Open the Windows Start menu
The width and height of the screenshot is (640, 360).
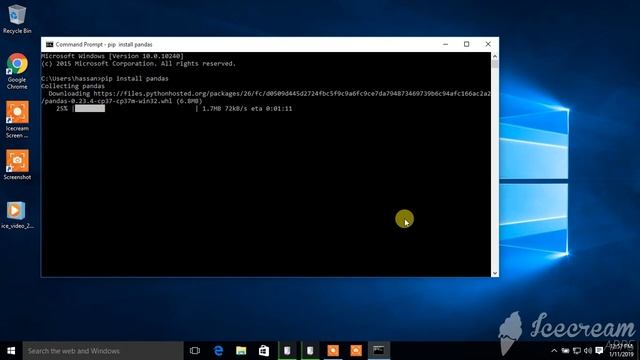point(11,351)
